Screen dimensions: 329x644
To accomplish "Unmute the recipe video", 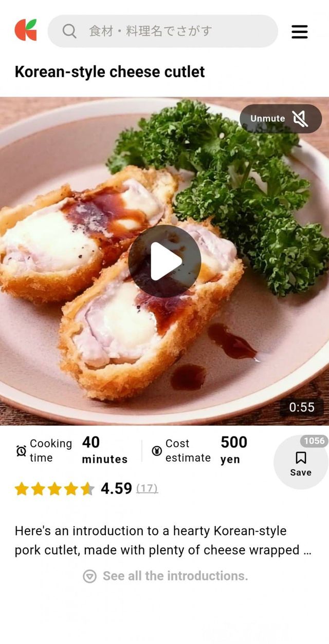I will [x=281, y=119].
